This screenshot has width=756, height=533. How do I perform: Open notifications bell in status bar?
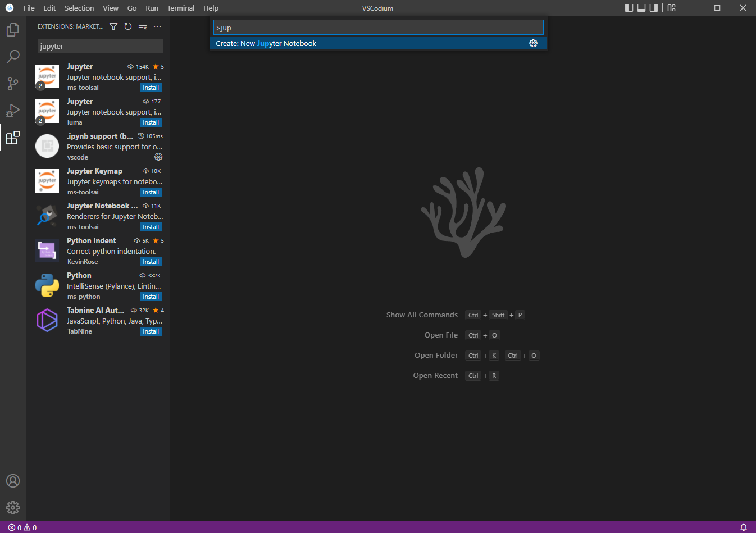coord(744,527)
